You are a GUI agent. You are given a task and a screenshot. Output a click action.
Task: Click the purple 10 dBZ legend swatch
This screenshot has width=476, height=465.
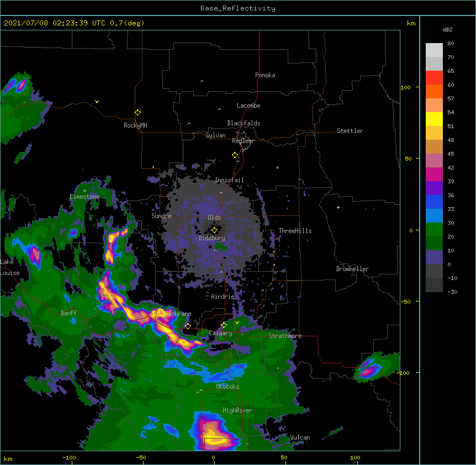tap(434, 257)
